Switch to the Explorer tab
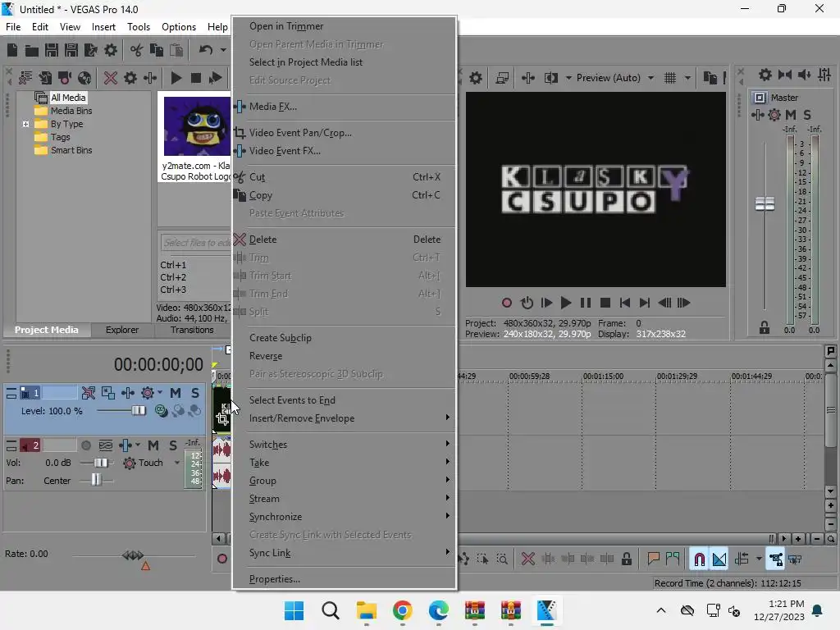840x630 pixels. coord(122,330)
